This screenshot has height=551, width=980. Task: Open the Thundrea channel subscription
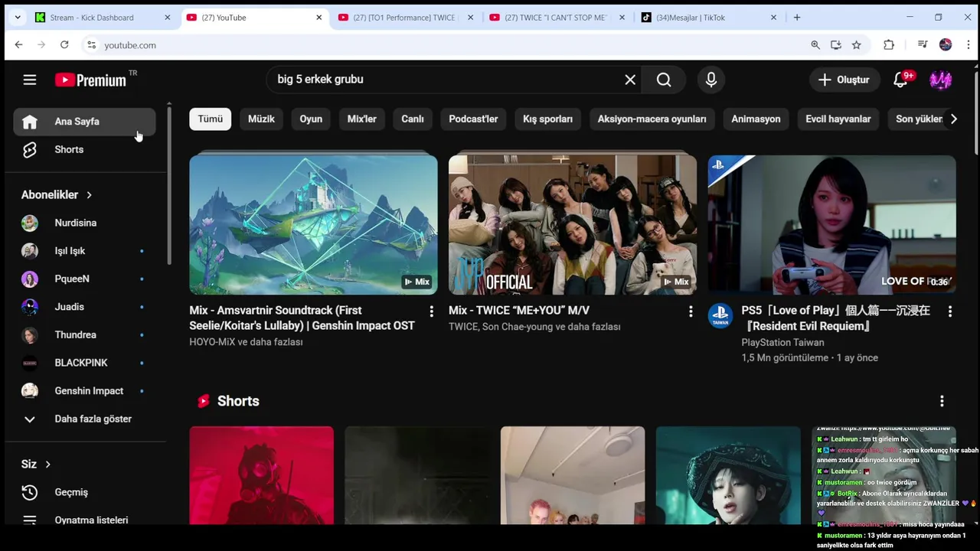pos(84,334)
